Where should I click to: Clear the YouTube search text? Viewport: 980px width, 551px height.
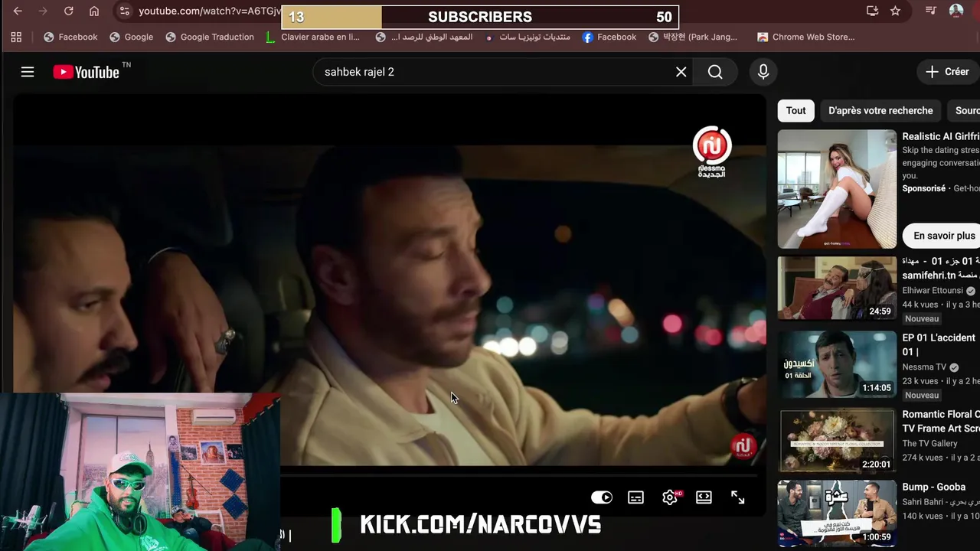coord(681,72)
